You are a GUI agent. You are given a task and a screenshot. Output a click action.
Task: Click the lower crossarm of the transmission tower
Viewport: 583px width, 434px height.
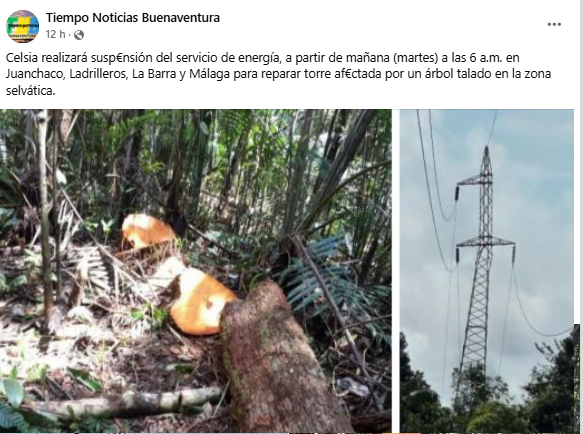coord(485,242)
